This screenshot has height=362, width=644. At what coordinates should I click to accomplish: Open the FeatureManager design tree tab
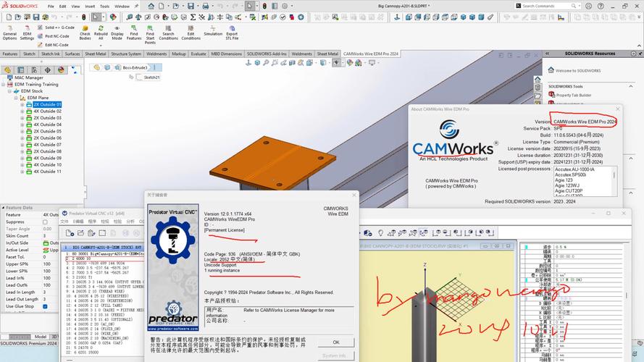pos(7,70)
